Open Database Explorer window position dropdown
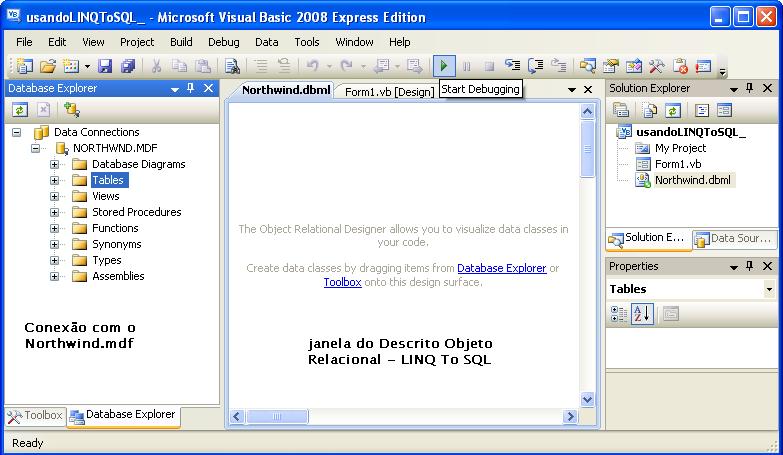Image resolution: width=783 pixels, height=455 pixels. pyautogui.click(x=175, y=89)
